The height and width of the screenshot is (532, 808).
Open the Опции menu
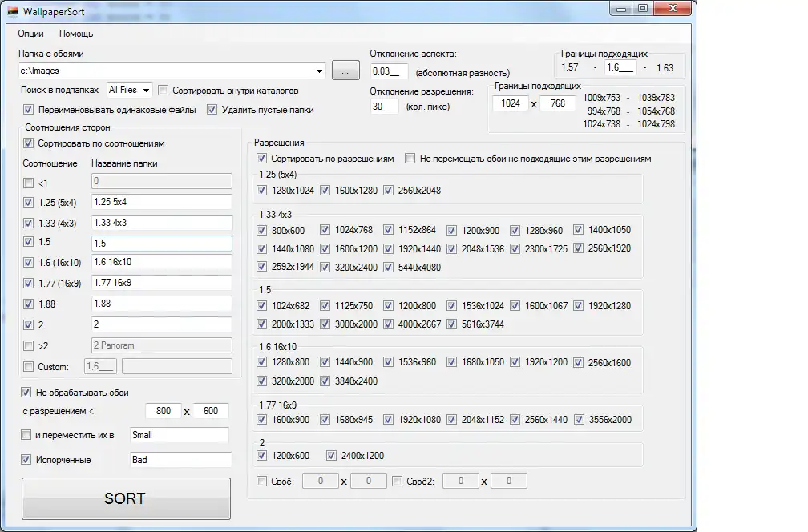(x=30, y=34)
